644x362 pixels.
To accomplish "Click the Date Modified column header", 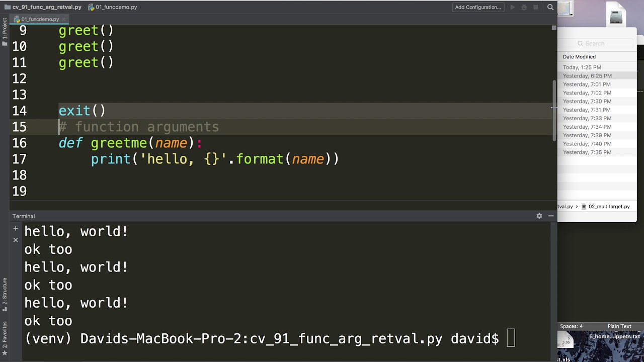I will [579, 57].
